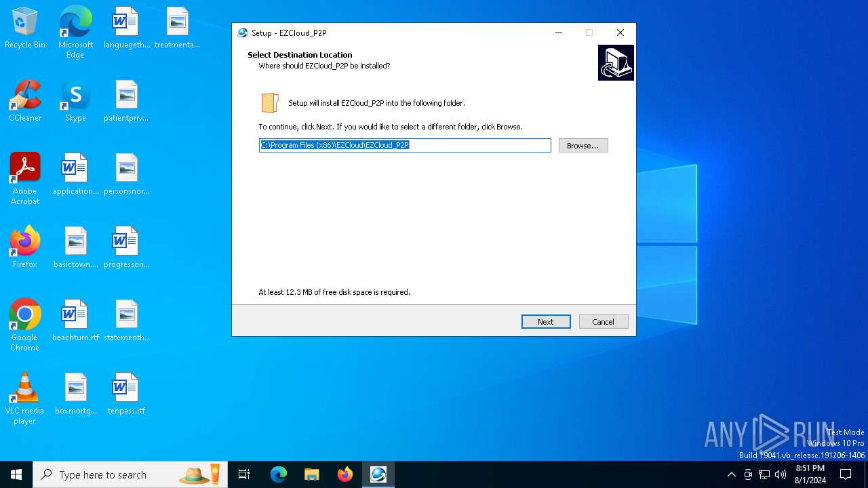
Task: Open the Recycle Bin desktop icon
Action: coord(25,28)
